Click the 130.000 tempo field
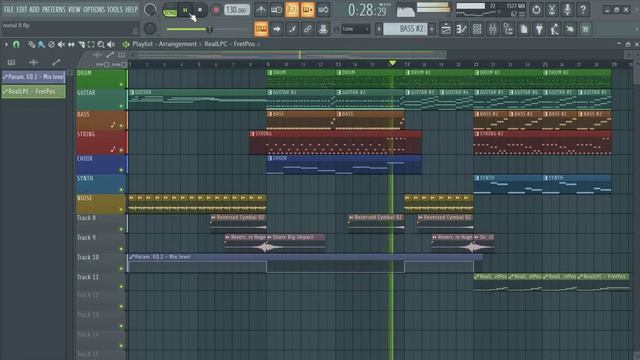The height and width of the screenshot is (360, 640). point(237,10)
